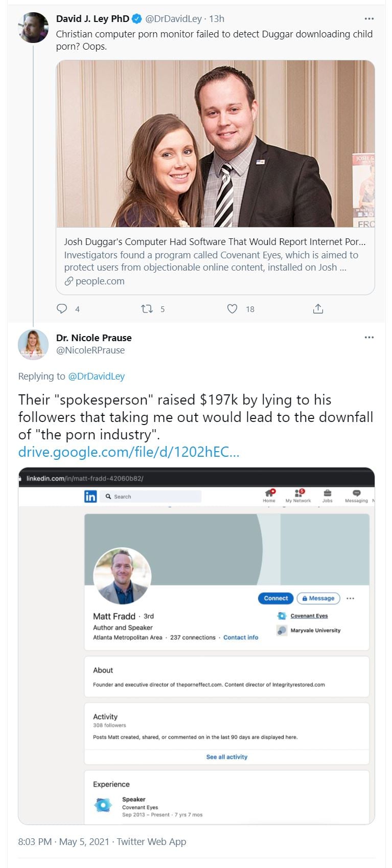The image size is (392, 868).
Task: Open the drive.google.com link in the tweet
Action: (128, 452)
